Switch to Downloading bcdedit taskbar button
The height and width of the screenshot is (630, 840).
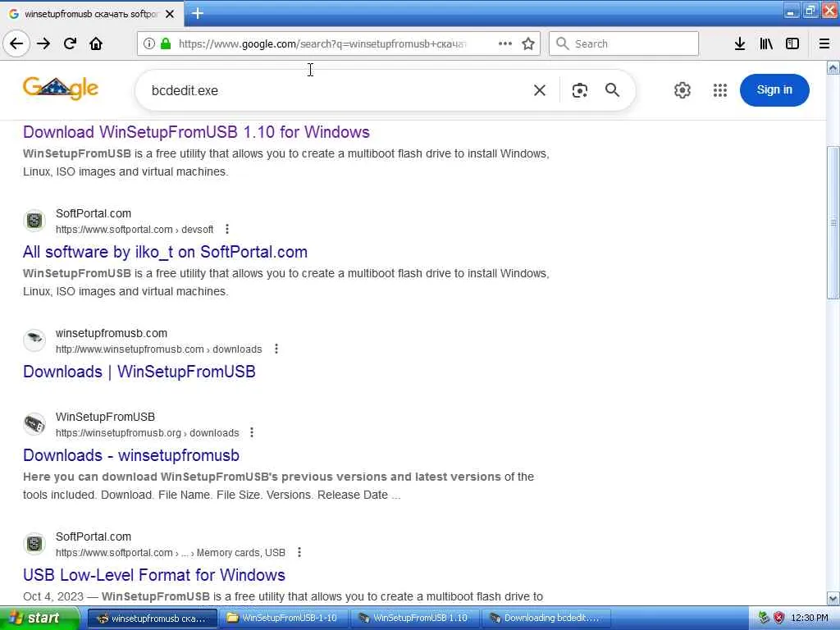coord(546,619)
